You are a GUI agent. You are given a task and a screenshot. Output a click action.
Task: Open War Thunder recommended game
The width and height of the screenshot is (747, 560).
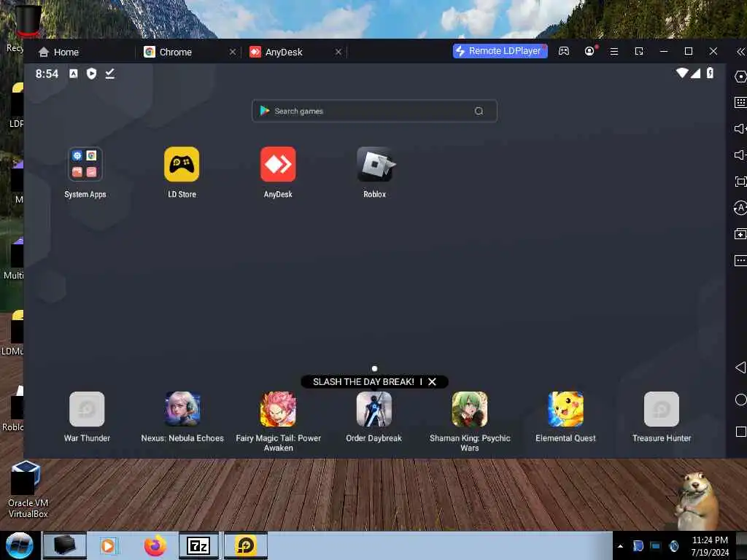[87, 409]
